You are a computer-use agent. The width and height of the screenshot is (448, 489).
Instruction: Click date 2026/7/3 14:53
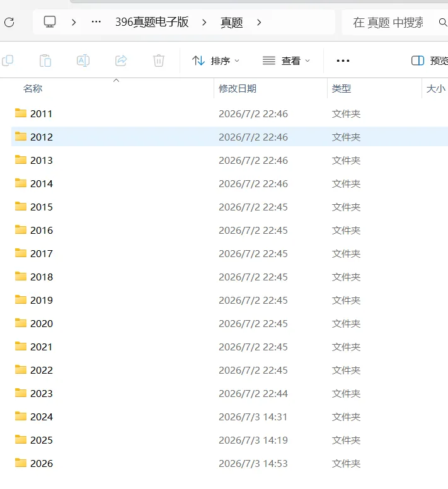coord(253,464)
